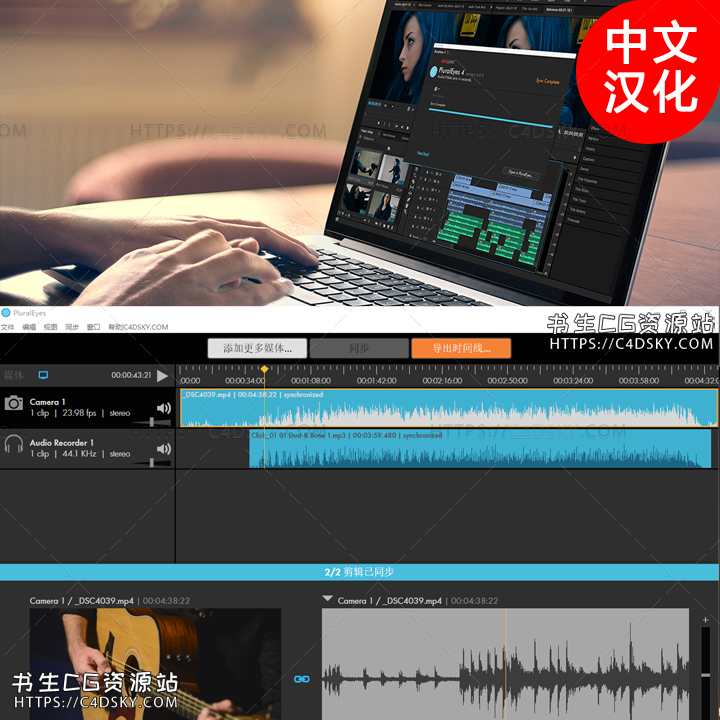Screen dimensions: 720x720
Task: Toggle the blue monitor display icon
Action: pyautogui.click(x=43, y=375)
